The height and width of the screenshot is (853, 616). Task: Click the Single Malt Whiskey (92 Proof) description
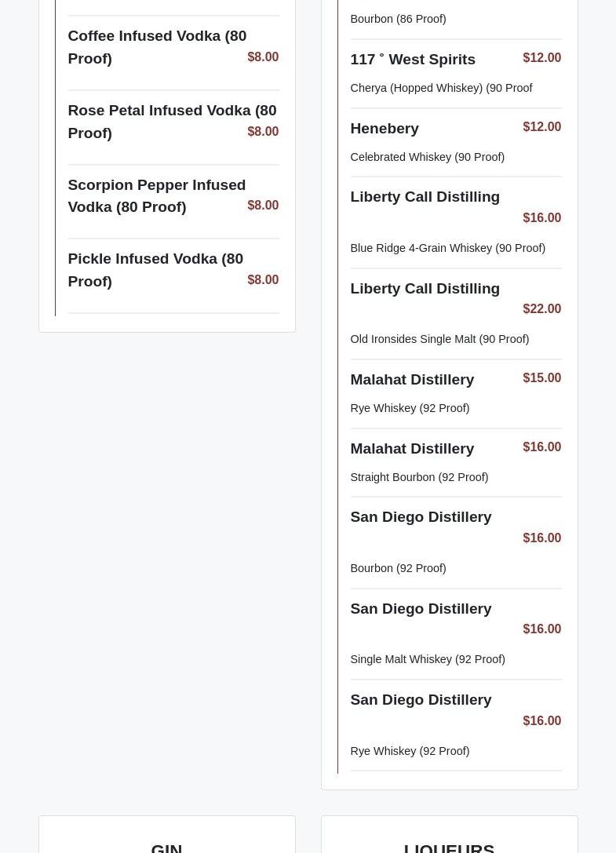428,659
